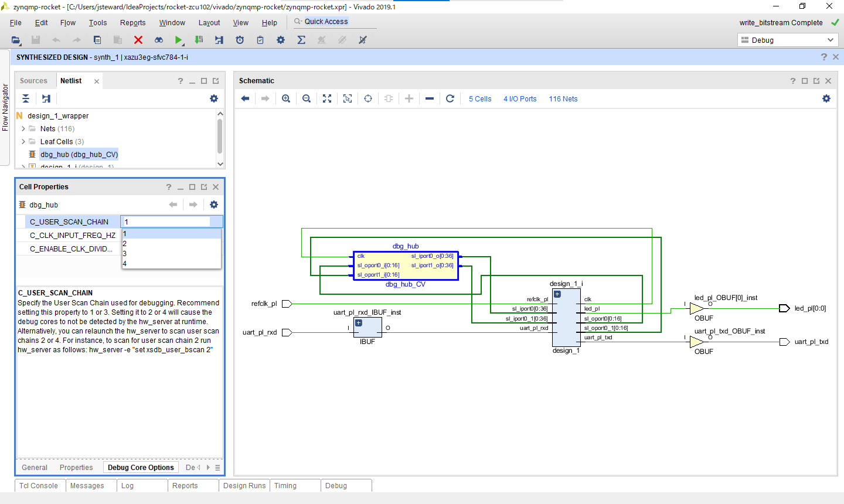Go to previous schematic view arrow
Viewport: 844px width, 504px height.
[245, 98]
